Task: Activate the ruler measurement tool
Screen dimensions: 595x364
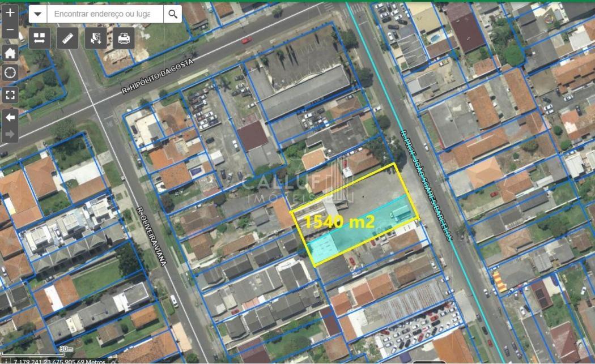Action: 68,38
